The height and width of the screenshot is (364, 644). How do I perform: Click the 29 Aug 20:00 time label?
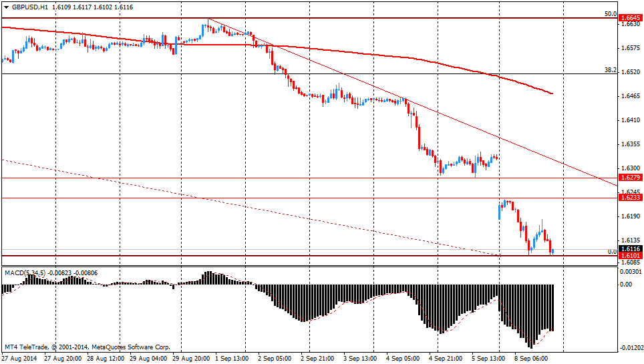(x=191, y=358)
